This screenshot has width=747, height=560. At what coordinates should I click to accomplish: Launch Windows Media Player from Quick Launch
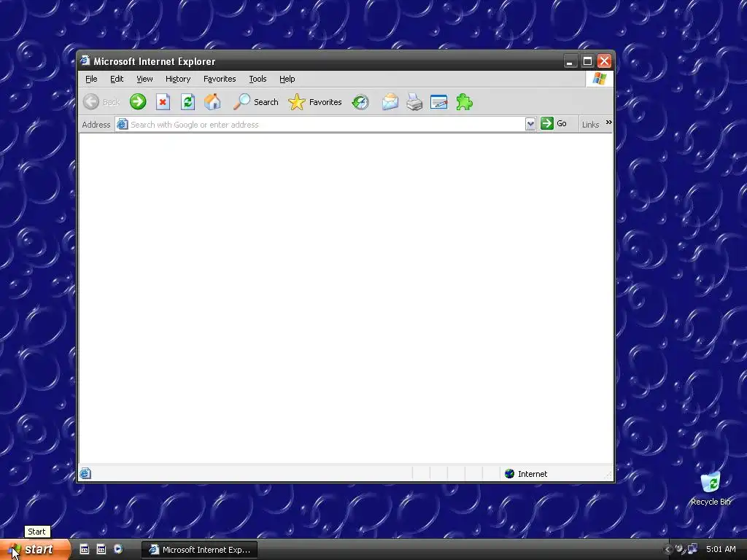[x=118, y=549]
